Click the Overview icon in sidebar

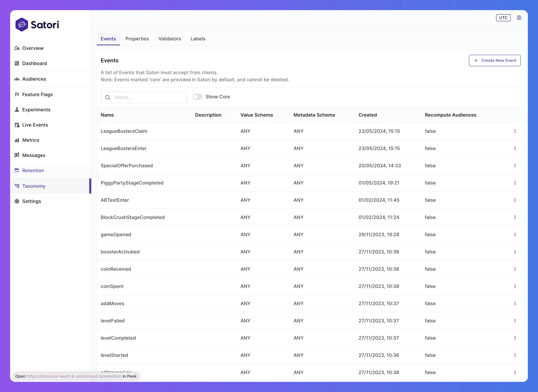[17, 48]
